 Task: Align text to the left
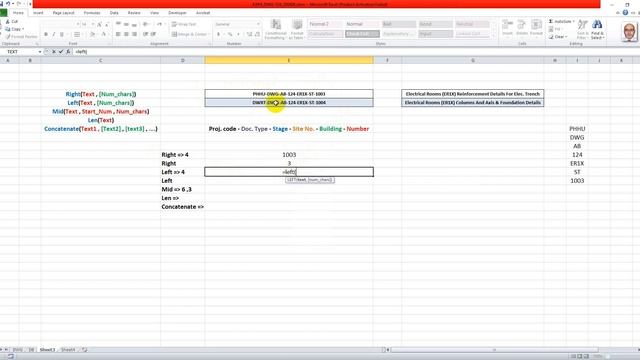118,34
